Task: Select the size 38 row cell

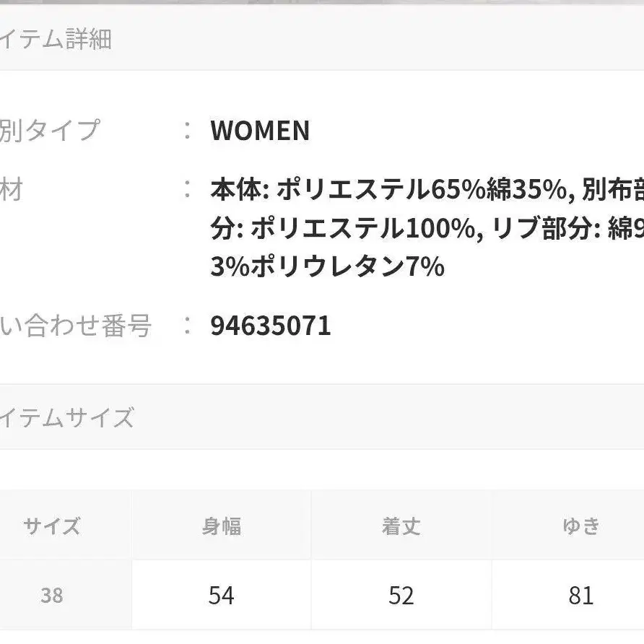Action: (x=52, y=596)
